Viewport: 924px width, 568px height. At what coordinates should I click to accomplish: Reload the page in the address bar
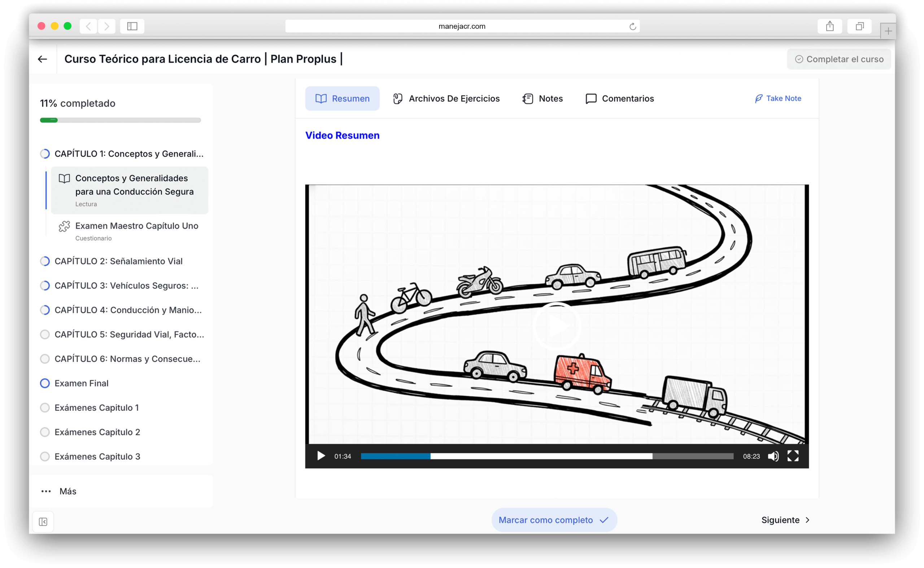point(632,26)
